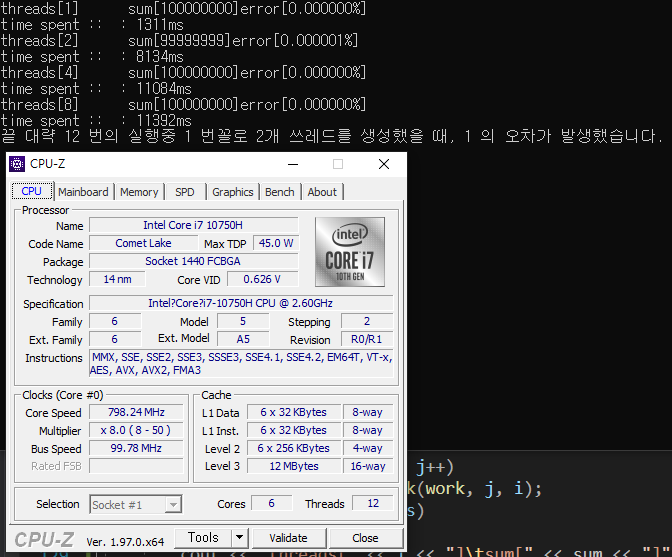Click the Name field Intel Core i7 10750H
The height and width of the screenshot is (557, 672).
[x=193, y=225]
